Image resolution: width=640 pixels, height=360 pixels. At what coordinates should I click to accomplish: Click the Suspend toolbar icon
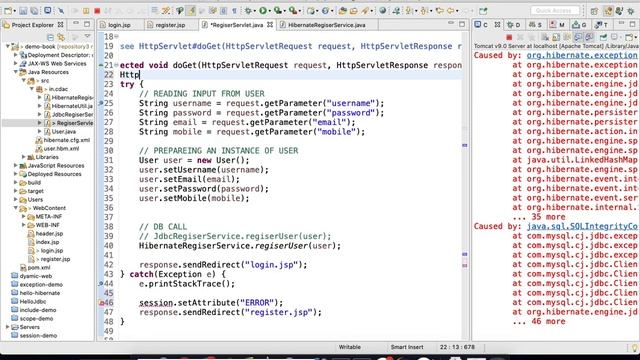point(86,11)
